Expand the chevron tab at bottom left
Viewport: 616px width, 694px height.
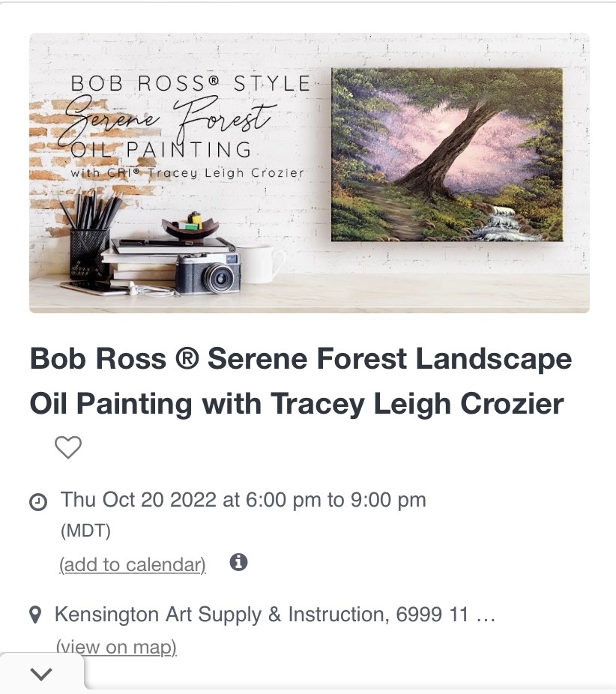[42, 674]
